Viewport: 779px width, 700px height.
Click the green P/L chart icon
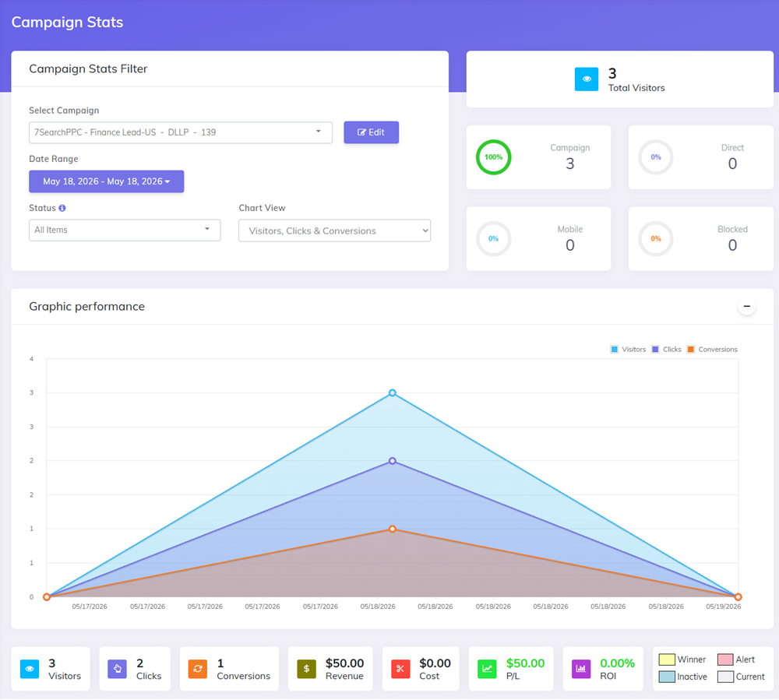point(487,669)
